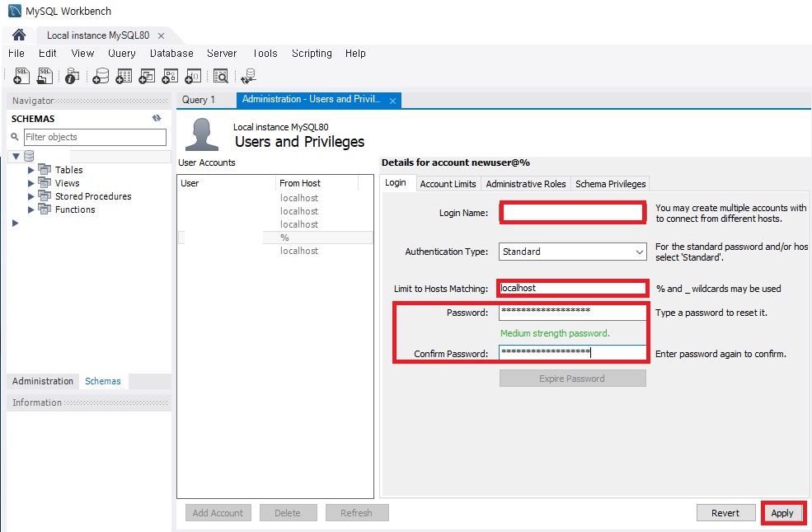Click the From Host column header
The image size is (812, 532).
coord(317,183)
